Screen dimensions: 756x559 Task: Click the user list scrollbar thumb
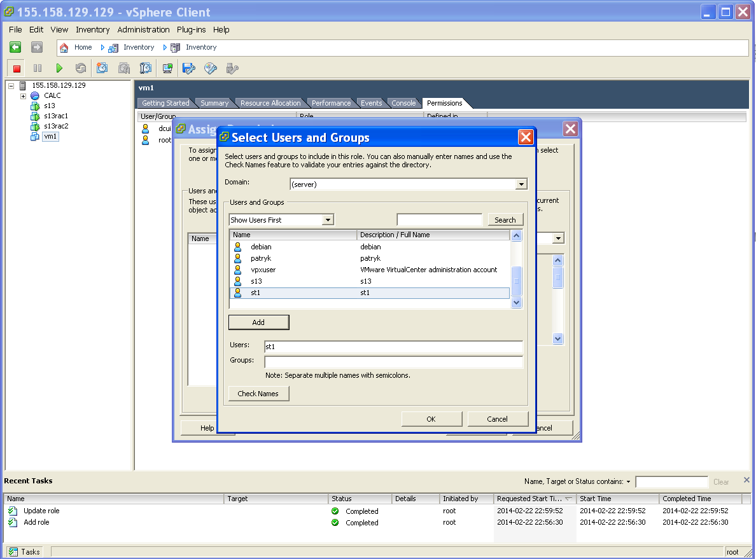click(516, 281)
